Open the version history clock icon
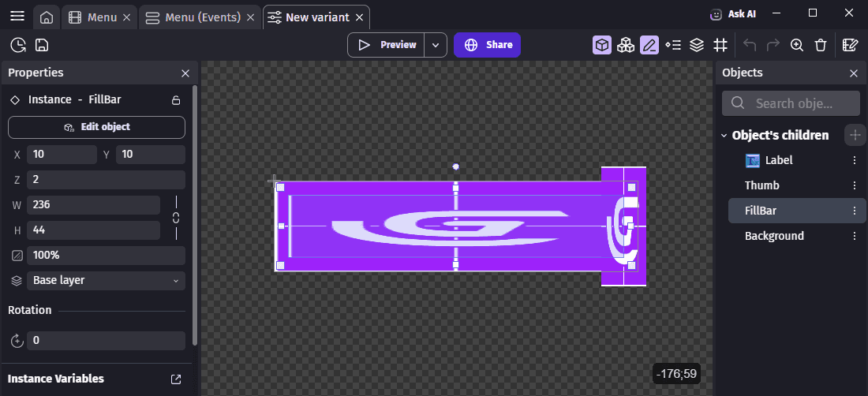This screenshot has width=868, height=396. coord(17,45)
